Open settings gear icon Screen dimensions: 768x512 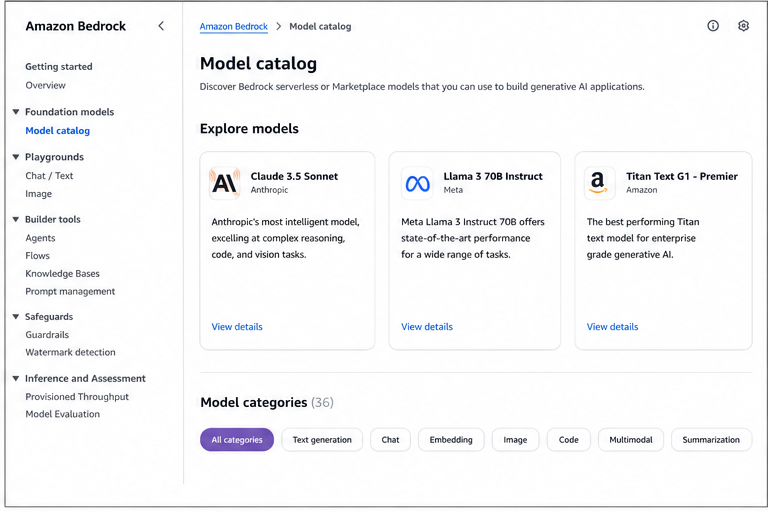743,26
